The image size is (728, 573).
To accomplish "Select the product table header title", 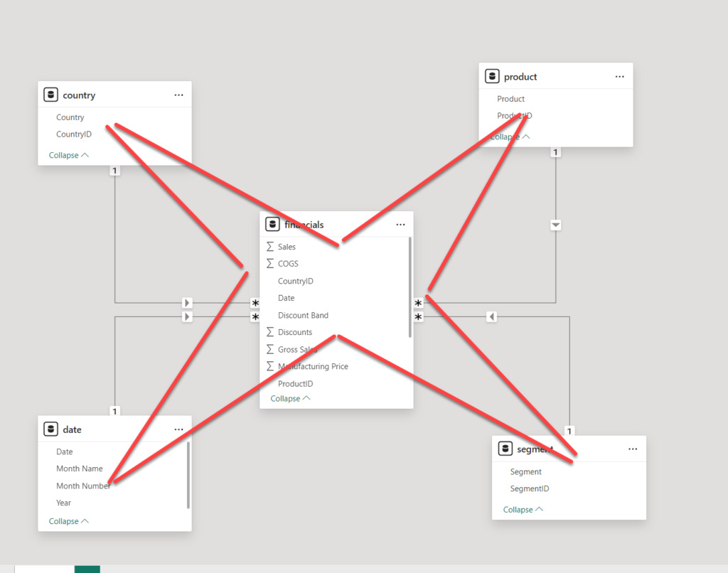I will tap(520, 77).
